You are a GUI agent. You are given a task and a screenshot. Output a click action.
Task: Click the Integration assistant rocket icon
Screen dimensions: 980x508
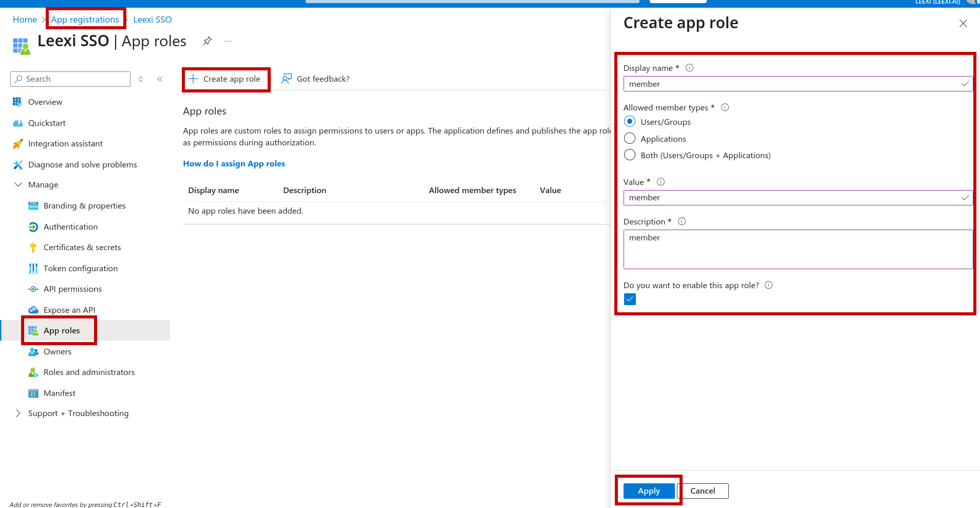pos(18,144)
